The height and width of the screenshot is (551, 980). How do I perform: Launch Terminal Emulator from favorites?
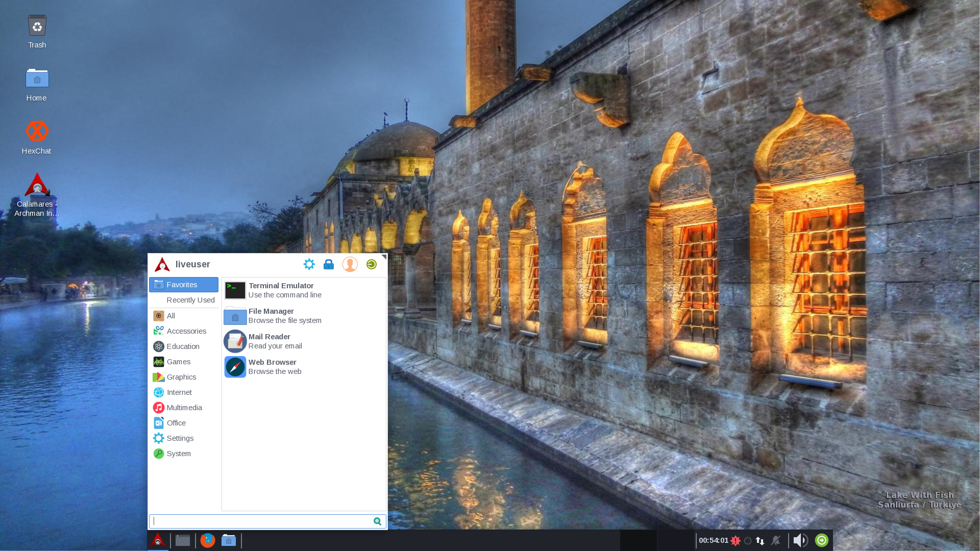point(304,290)
